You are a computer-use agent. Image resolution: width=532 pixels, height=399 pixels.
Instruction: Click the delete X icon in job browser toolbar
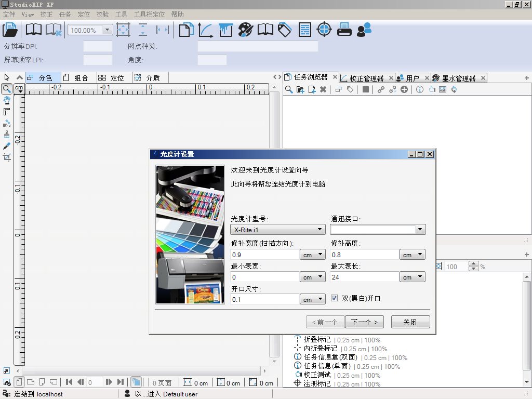323,89
